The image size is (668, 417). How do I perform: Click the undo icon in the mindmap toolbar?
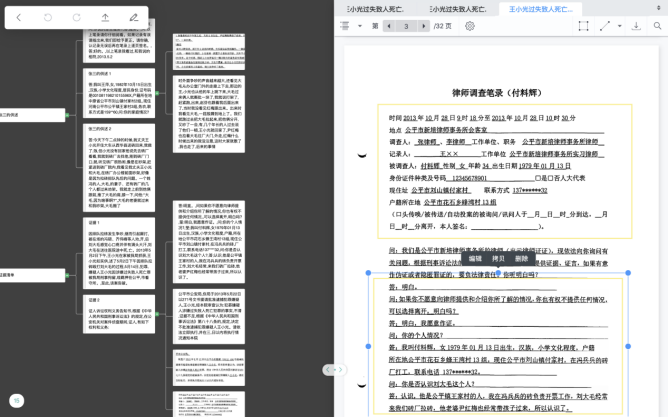pos(48,17)
